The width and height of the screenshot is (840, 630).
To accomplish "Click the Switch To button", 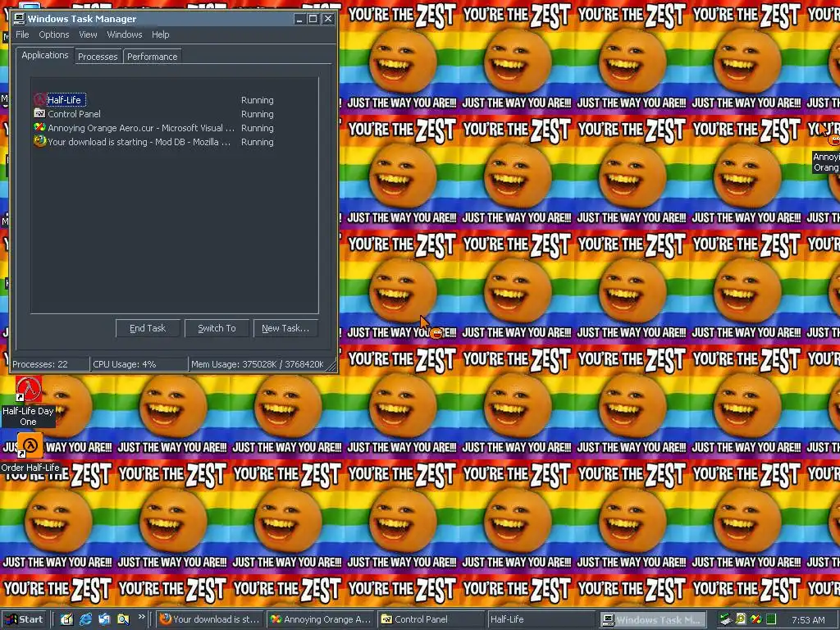I will coord(217,328).
